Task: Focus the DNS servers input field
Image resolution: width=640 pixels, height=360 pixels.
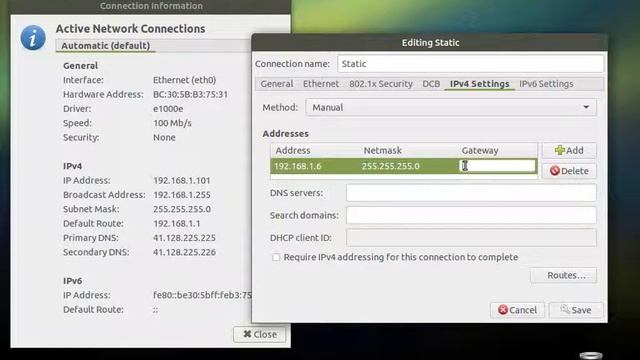Action: (x=471, y=193)
